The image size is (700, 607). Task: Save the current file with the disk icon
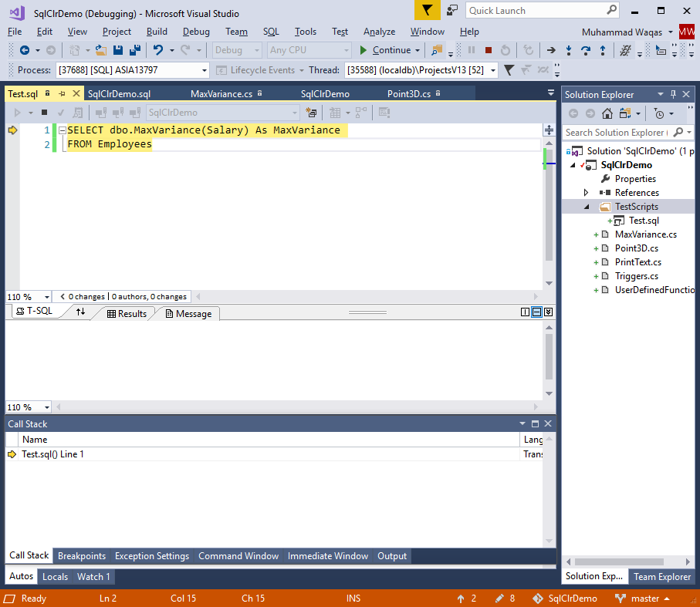click(x=118, y=50)
